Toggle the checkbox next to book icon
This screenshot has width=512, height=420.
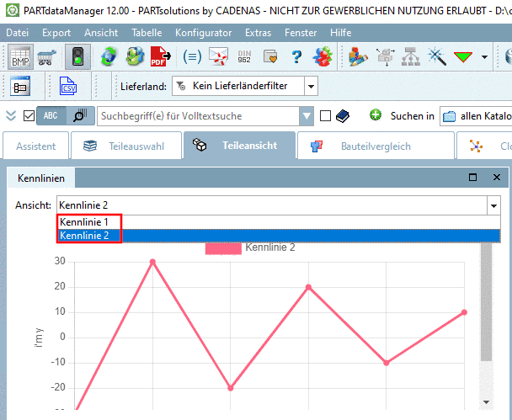[x=325, y=116]
